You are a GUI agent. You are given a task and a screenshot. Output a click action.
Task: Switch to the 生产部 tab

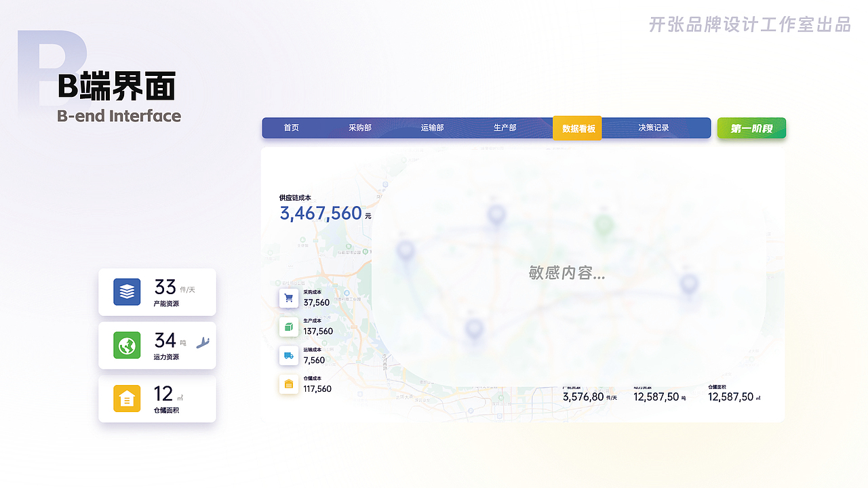[x=504, y=127]
